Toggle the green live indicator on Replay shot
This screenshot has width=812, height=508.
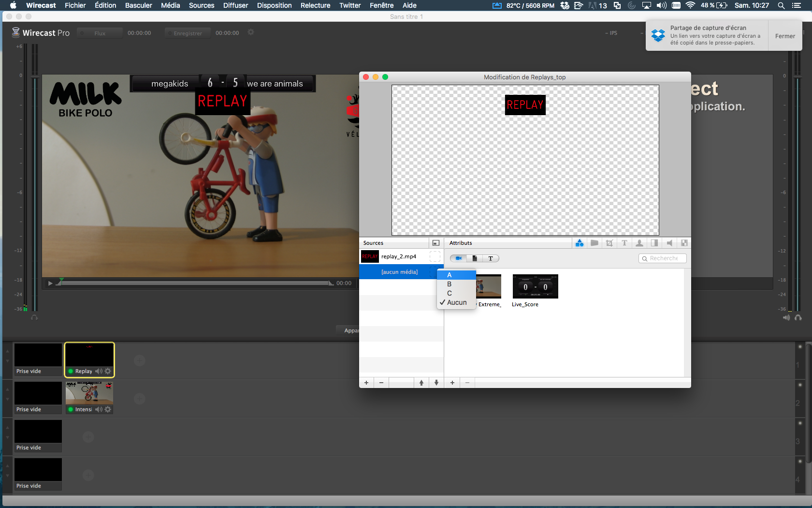71,371
